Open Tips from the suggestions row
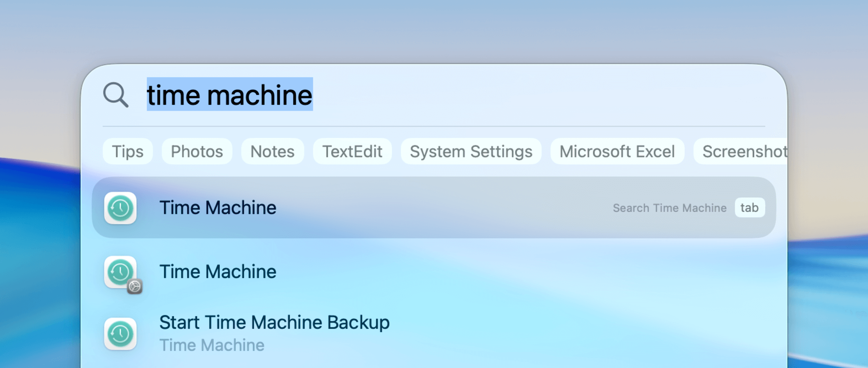Screen dimensions: 868x368 click(x=127, y=151)
